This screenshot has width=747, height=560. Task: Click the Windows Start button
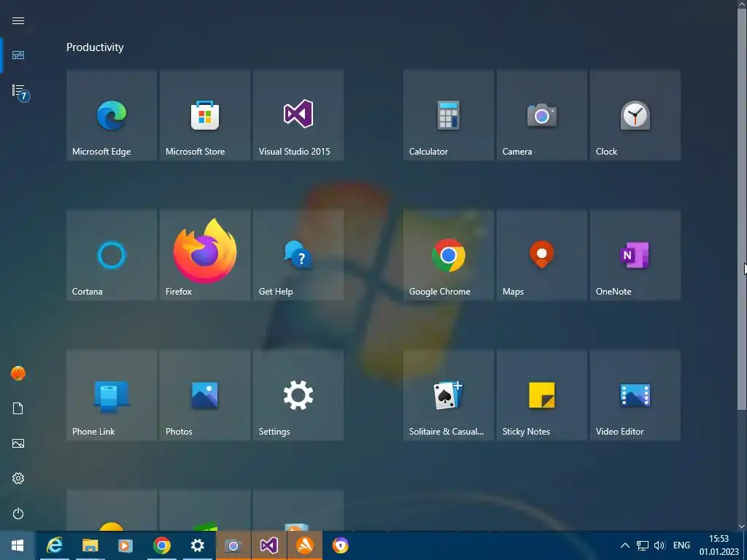(18, 545)
